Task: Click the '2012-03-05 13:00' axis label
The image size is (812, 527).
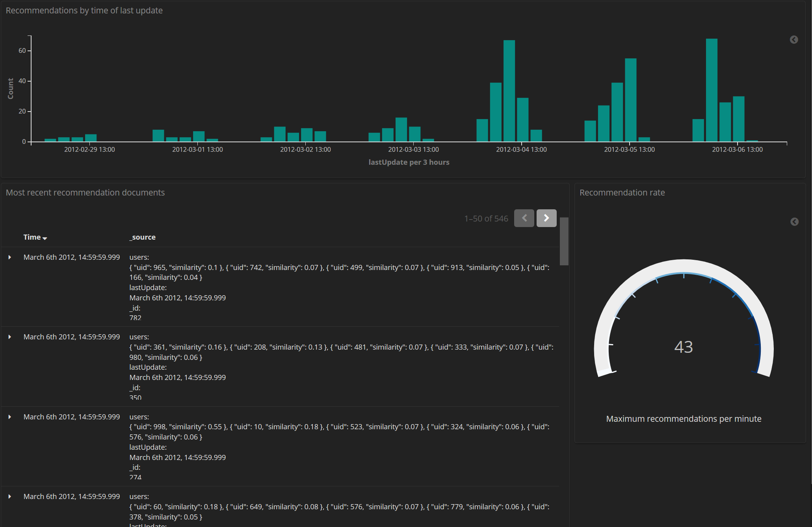Action: (629, 149)
